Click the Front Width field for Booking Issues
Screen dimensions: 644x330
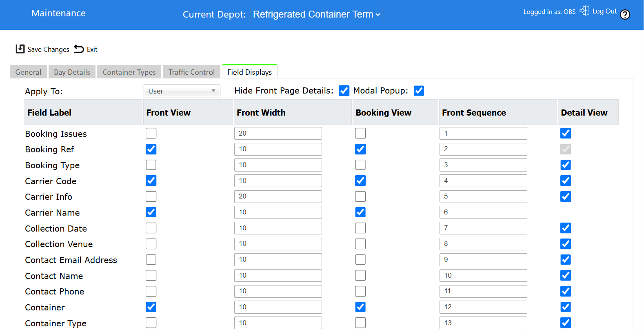pos(278,133)
